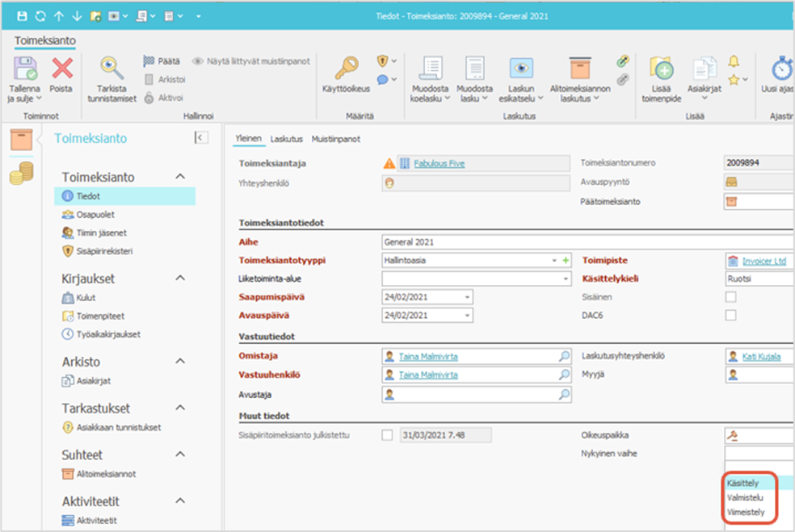This screenshot has width=795, height=532.
Task: Open the Muistiinpanot tab
Action: point(336,139)
